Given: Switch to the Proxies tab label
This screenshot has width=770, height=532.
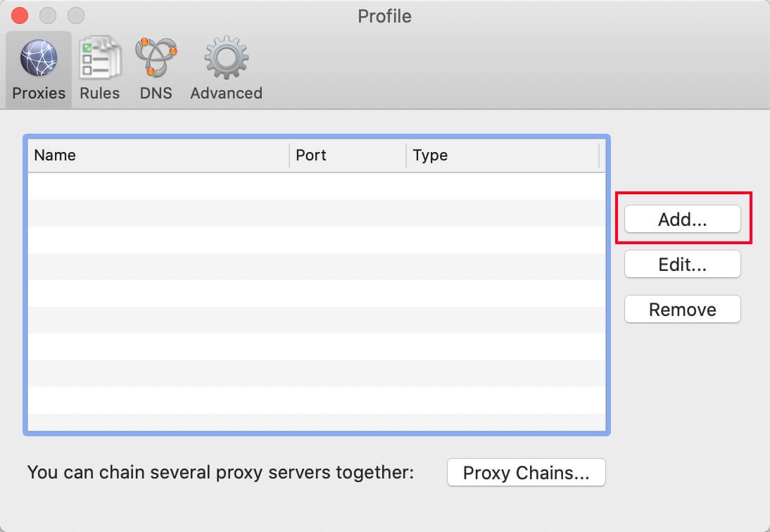Looking at the screenshot, I should coord(39,94).
